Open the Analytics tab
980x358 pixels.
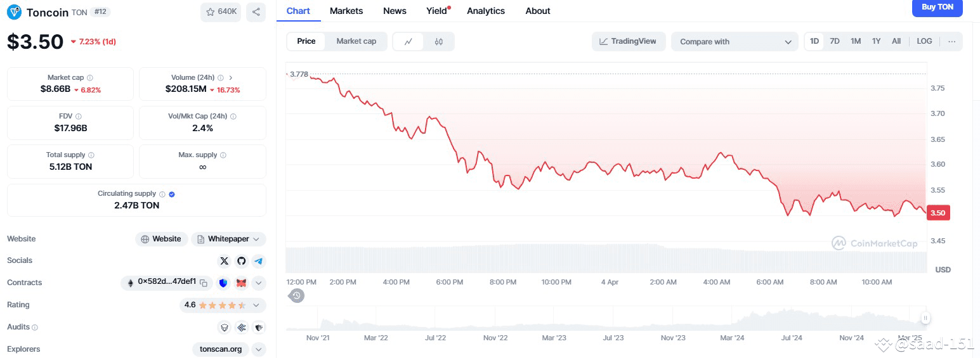486,11
